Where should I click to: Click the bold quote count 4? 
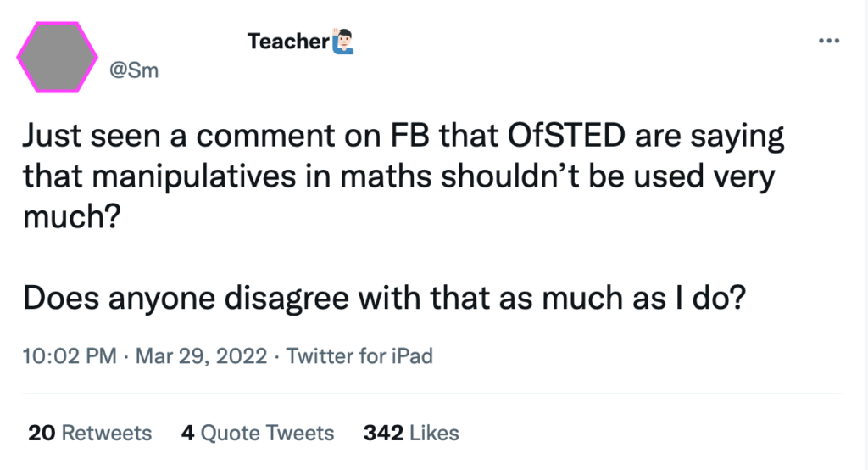coord(187,433)
